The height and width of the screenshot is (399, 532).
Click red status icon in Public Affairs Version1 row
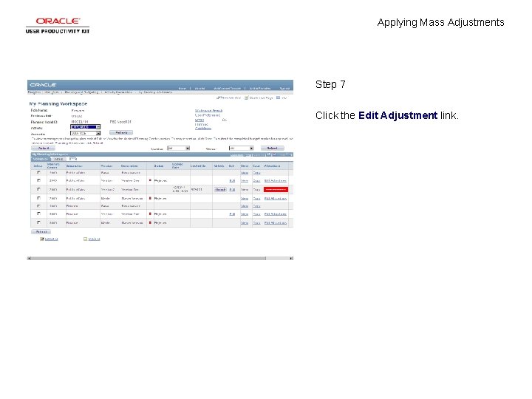click(x=150, y=180)
